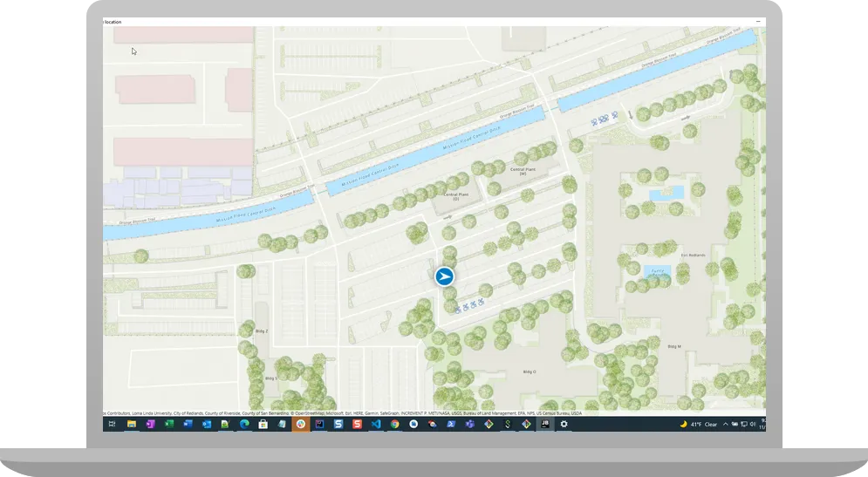The width and height of the screenshot is (868, 477).
Task: Click the Central Plant (M) map label
Action: pyautogui.click(x=523, y=172)
